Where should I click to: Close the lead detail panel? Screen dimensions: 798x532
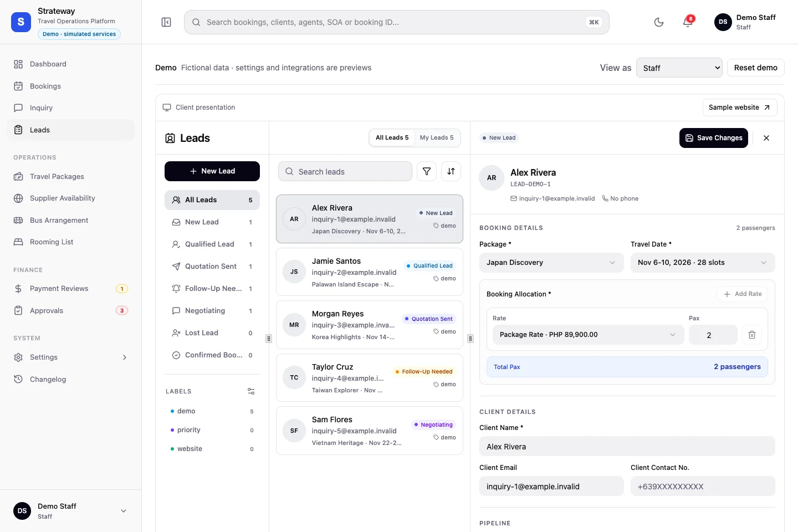point(766,138)
